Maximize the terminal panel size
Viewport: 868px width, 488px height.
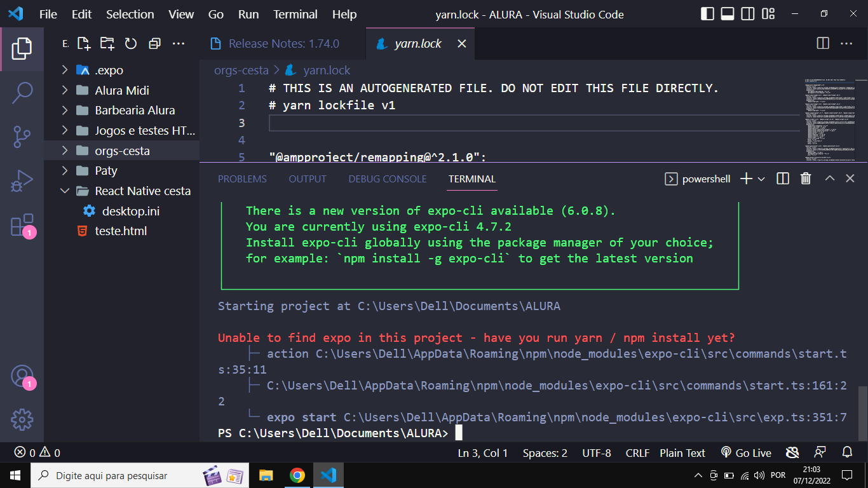(x=829, y=179)
